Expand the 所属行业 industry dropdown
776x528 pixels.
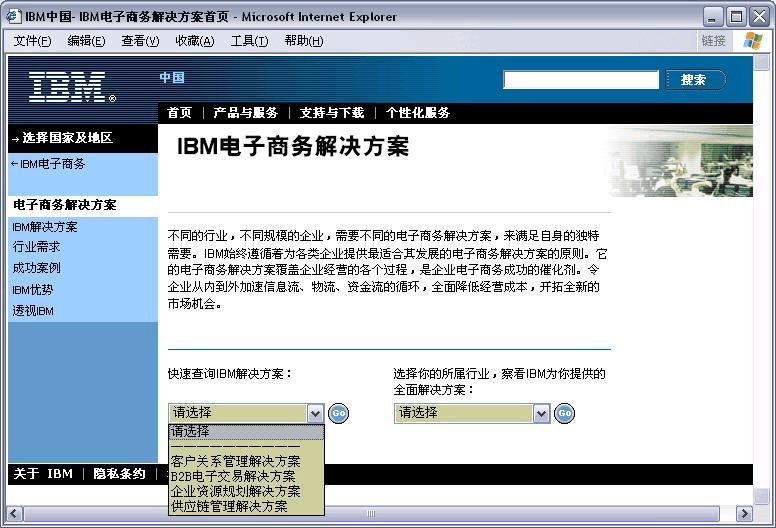click(x=541, y=413)
